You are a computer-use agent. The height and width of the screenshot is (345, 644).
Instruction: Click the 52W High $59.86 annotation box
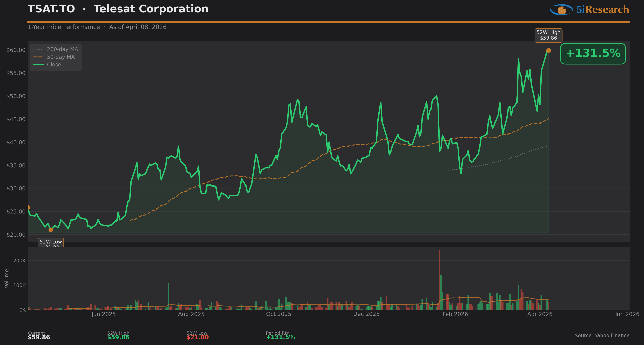(x=548, y=35)
